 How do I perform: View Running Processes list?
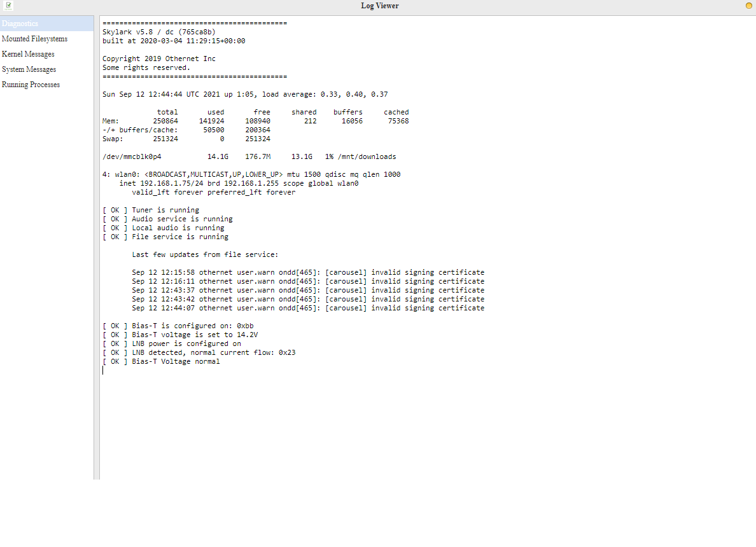pos(31,85)
